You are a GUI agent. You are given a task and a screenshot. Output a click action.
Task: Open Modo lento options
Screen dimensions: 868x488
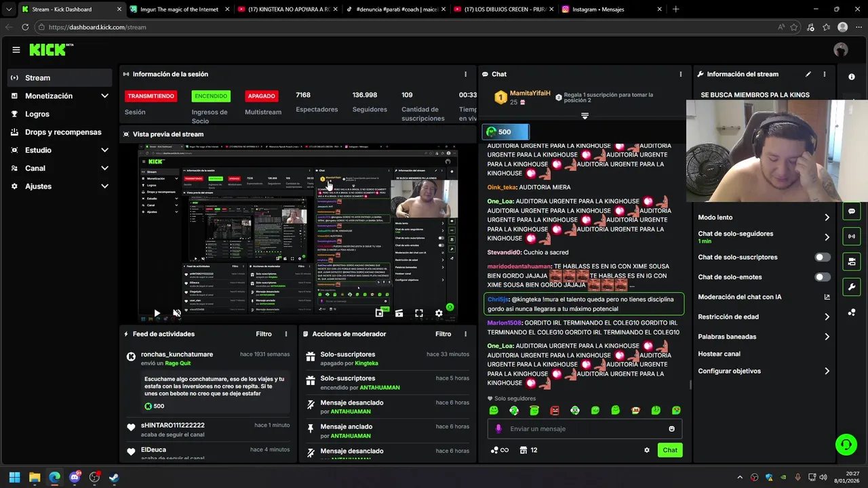(x=764, y=218)
